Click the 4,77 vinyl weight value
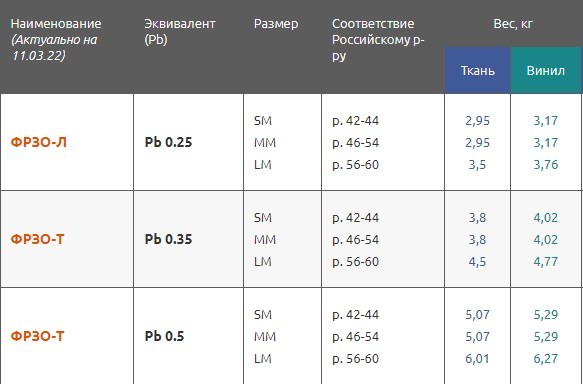Image resolution: width=583 pixels, height=384 pixels. click(546, 262)
